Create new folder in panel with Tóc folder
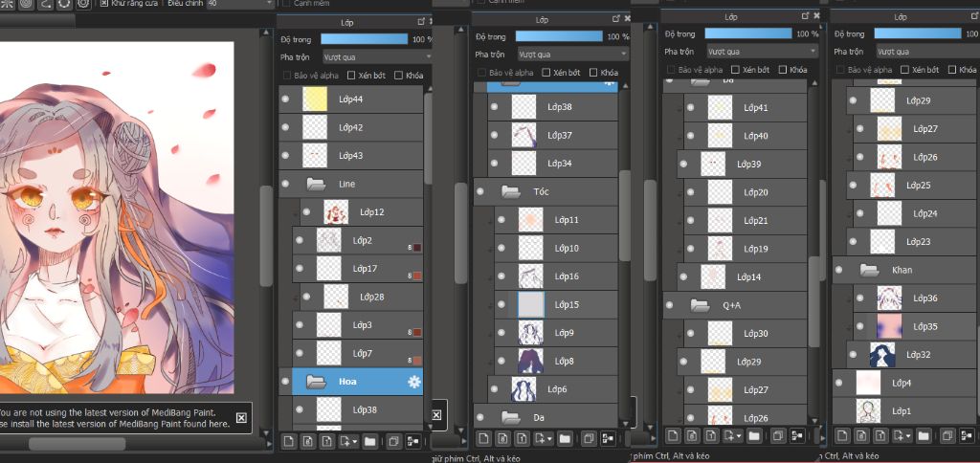 [x=565, y=438]
